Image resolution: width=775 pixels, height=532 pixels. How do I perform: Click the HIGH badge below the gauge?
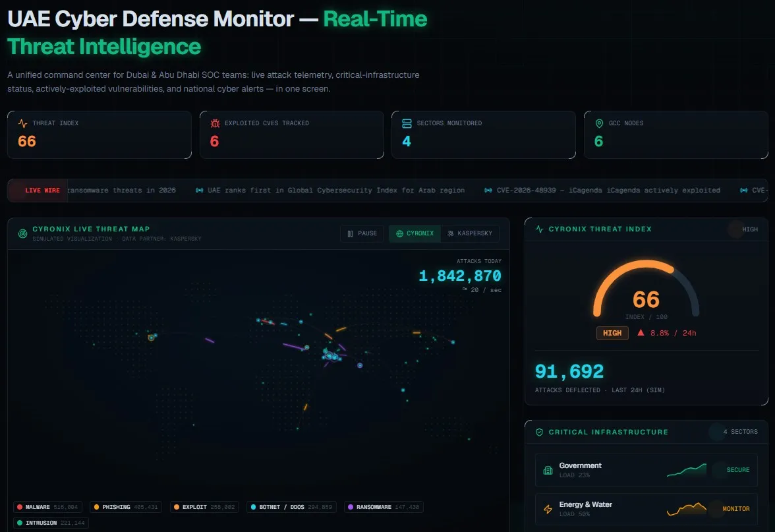coord(612,334)
